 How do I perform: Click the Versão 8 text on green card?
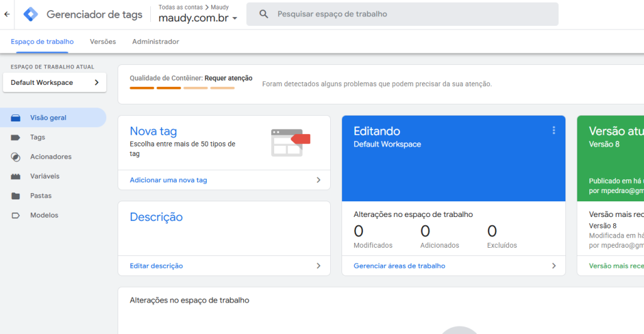604,144
